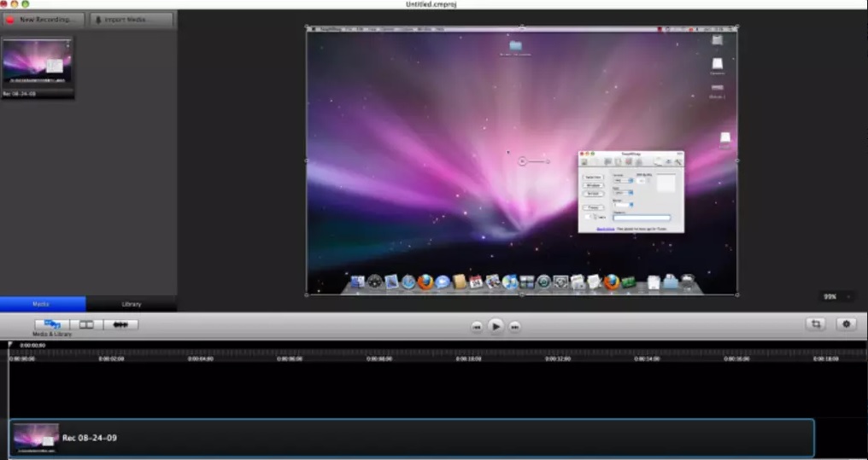
Task: Switch to the Media tab
Action: coord(43,304)
